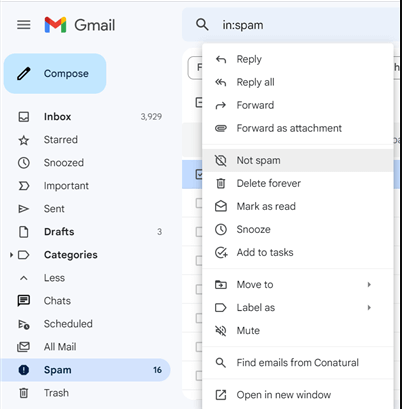Viewport: 402px width, 409px height.
Task: Expand the Categories triangle arrow
Action: click(x=11, y=255)
